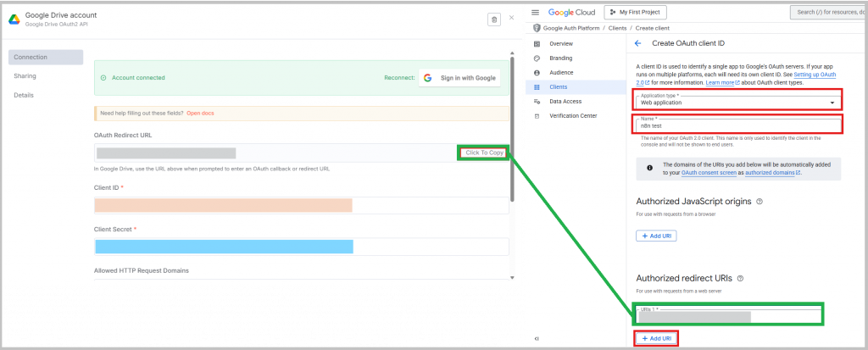This screenshot has height=350, width=868.
Task: Click the scroll up arrow in credential dialog
Action: click(x=512, y=53)
